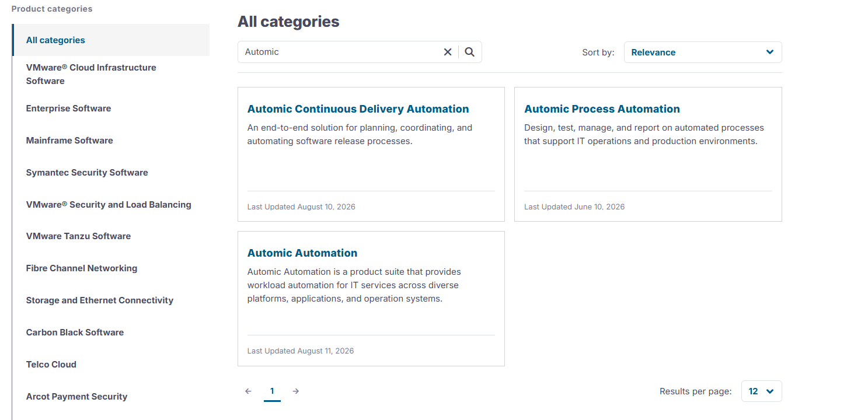Screen dimensions: 868x420
Task: Click the Sort by label
Action: [598, 52]
